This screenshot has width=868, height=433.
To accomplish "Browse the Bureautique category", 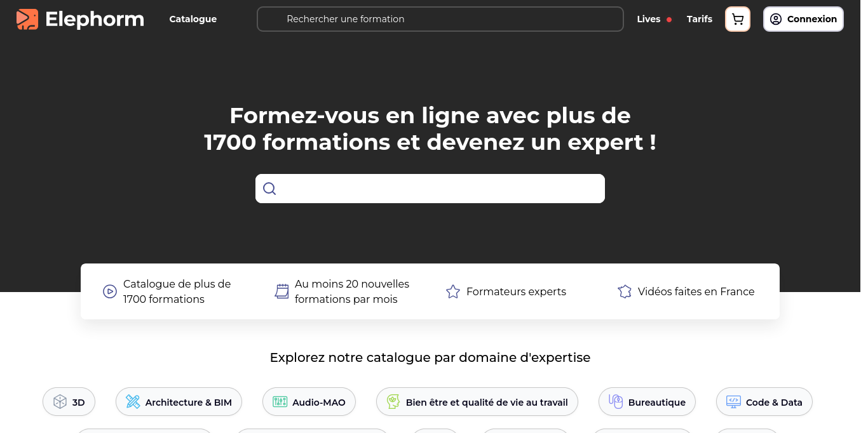I will [x=656, y=402].
